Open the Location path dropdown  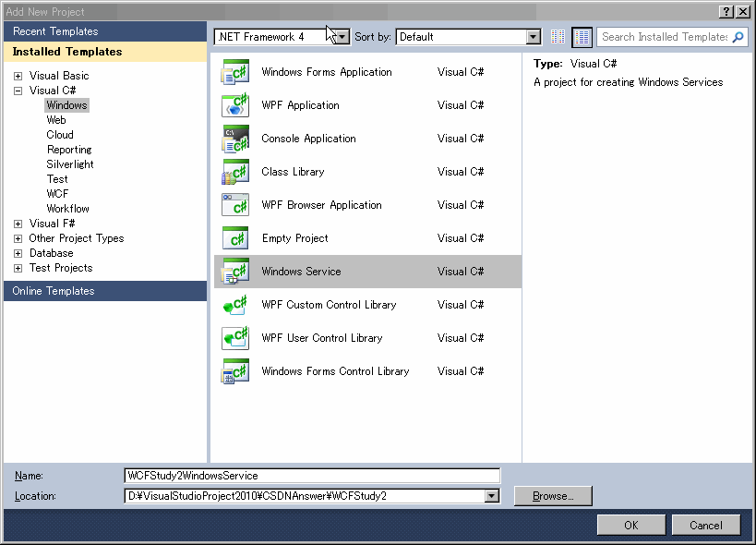[x=491, y=496]
